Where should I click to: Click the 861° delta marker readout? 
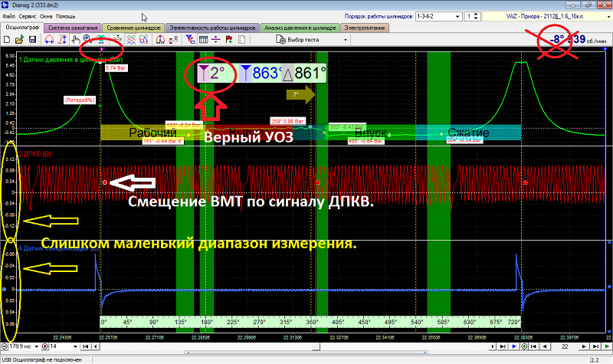coord(304,73)
